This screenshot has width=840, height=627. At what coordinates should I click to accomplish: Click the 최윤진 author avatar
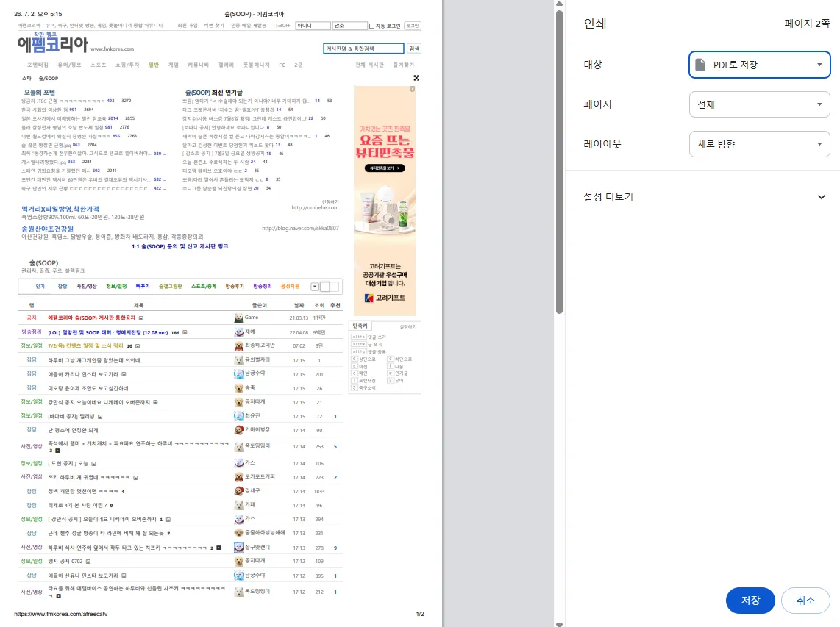[239, 416]
